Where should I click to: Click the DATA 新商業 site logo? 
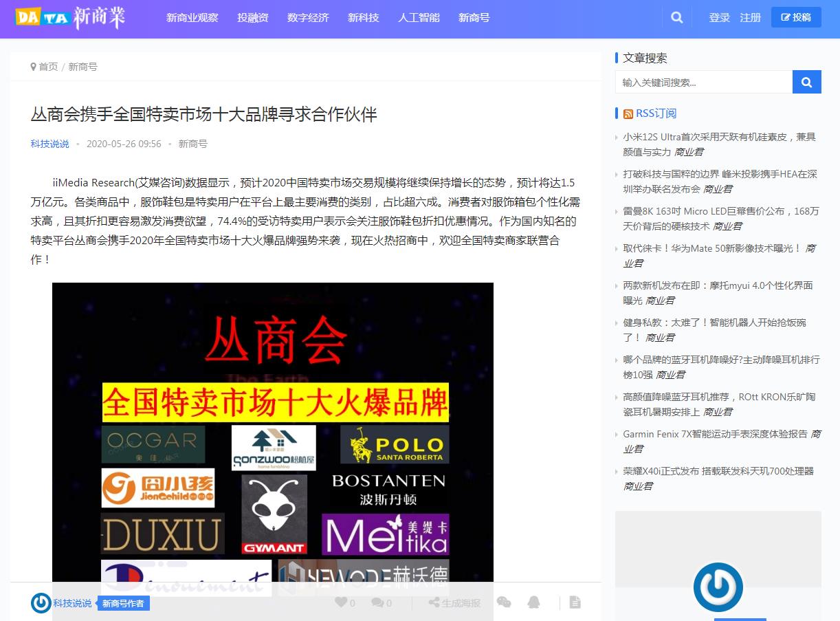[x=71, y=18]
